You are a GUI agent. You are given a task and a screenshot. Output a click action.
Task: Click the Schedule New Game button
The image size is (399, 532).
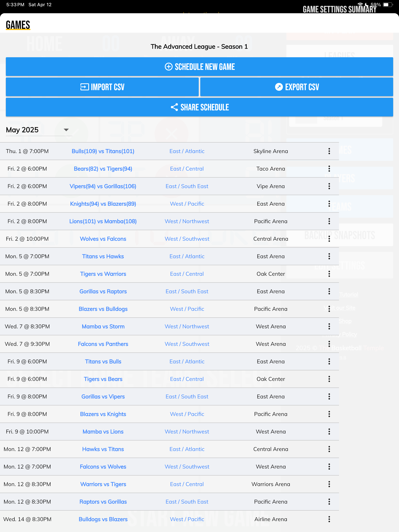(x=199, y=67)
